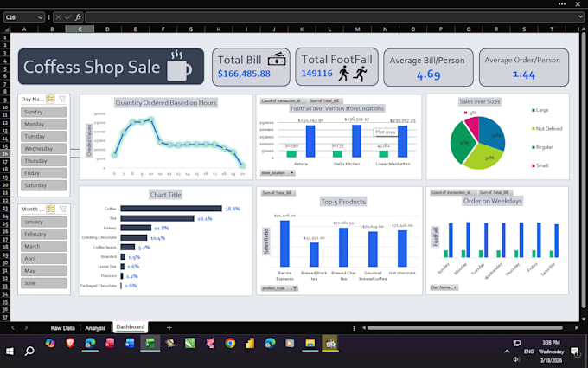Screen dimensions: 588x368
Task: Toggle multi-select in the Day Name slicer
Action: pos(50,99)
